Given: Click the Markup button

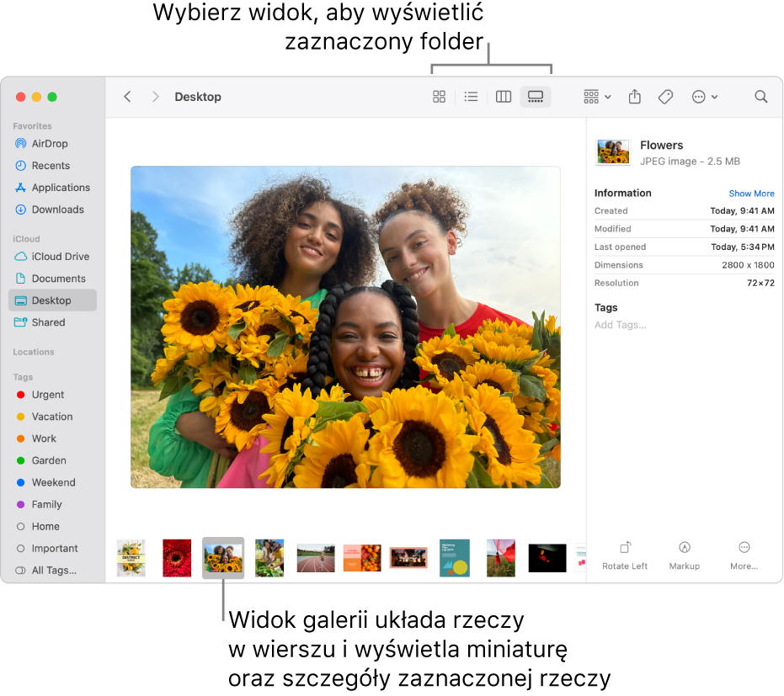Looking at the screenshot, I should click(x=684, y=555).
